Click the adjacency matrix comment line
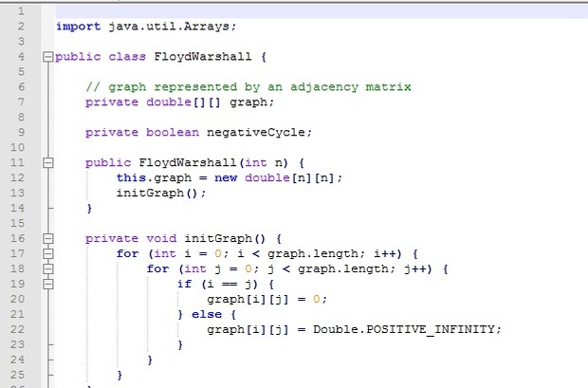 [x=248, y=87]
